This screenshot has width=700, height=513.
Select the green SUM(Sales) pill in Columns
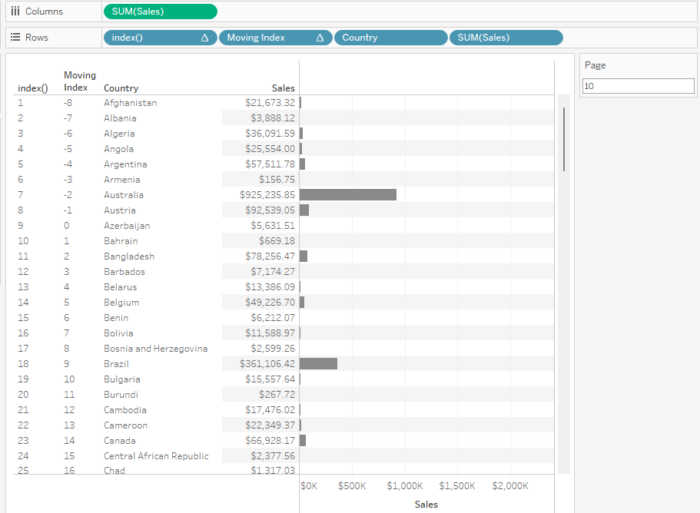tap(159, 11)
